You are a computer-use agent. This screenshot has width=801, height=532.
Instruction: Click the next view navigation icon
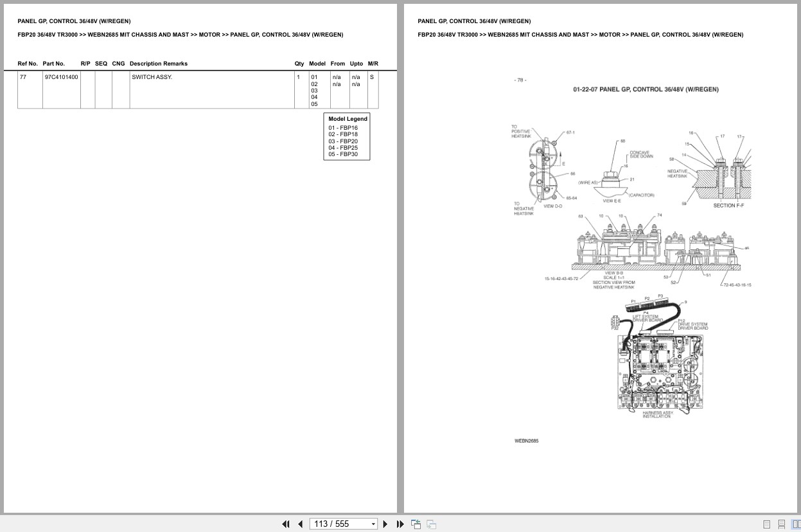point(432,524)
